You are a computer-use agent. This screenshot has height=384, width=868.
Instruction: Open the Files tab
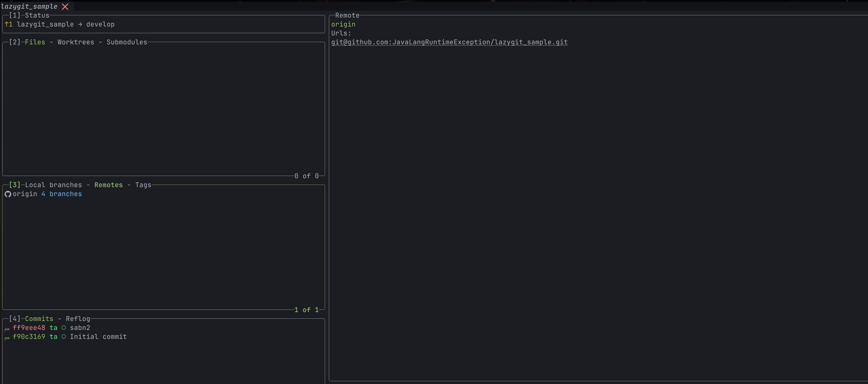click(x=35, y=42)
